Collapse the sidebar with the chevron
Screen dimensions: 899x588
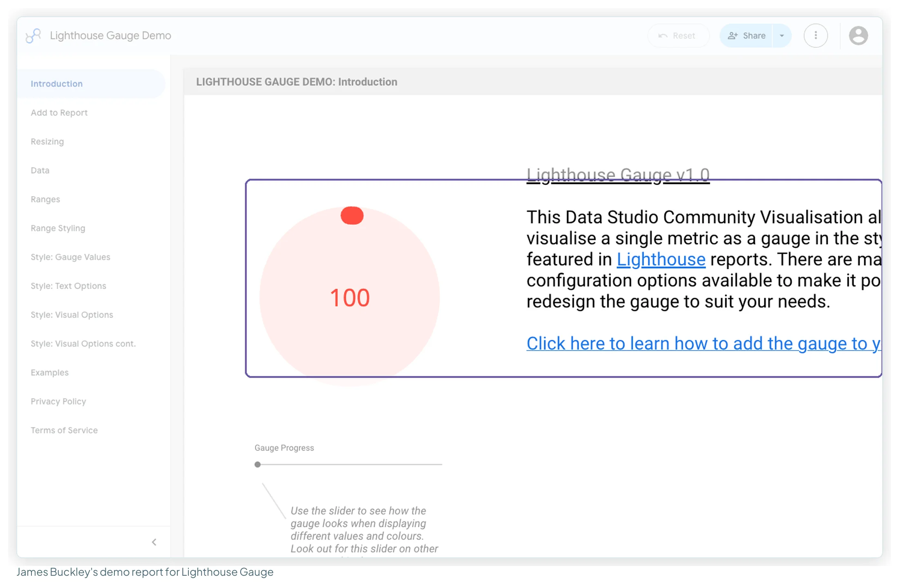[x=154, y=542]
